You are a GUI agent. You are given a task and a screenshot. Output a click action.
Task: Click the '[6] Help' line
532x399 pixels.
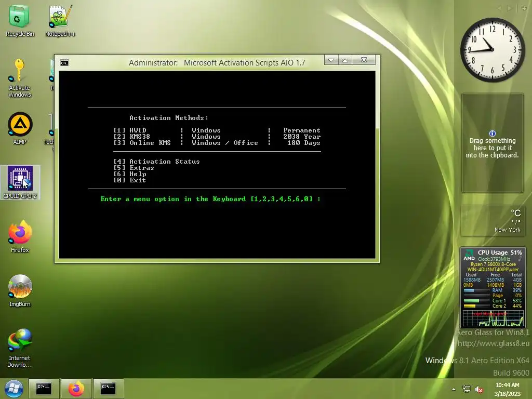130,174
